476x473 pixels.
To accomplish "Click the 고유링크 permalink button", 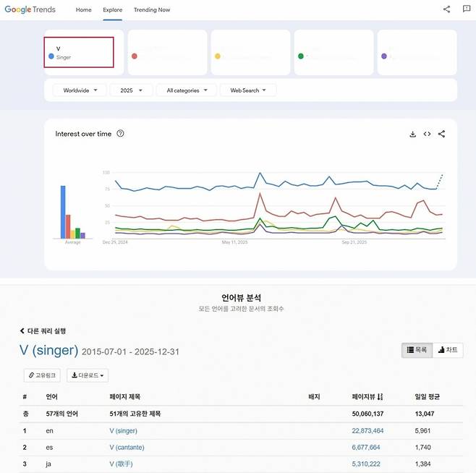I will [42, 375].
